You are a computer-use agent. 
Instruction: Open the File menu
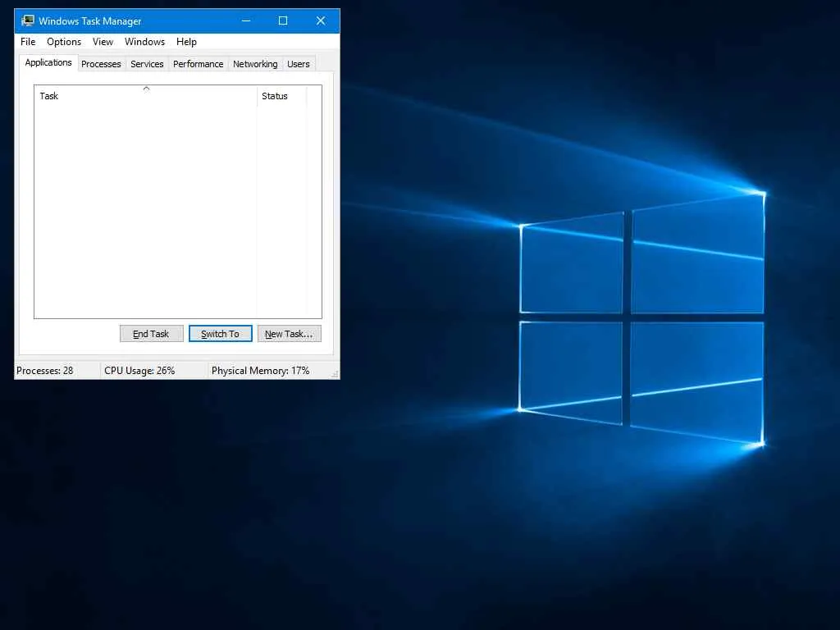point(28,42)
